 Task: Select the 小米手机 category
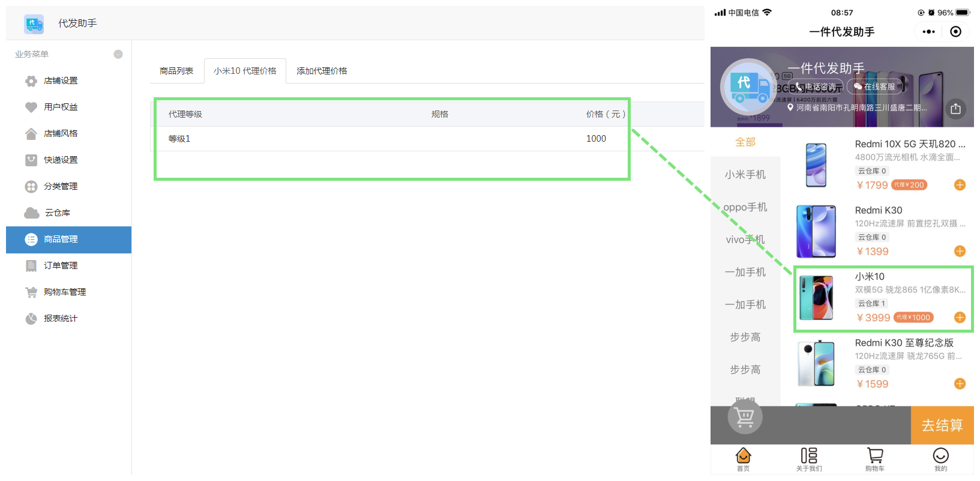click(x=745, y=175)
